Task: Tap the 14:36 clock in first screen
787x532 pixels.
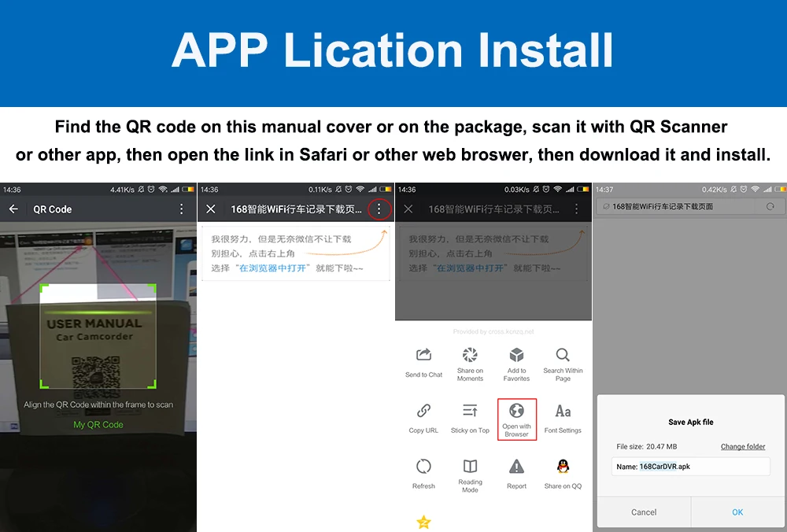Action: point(12,190)
